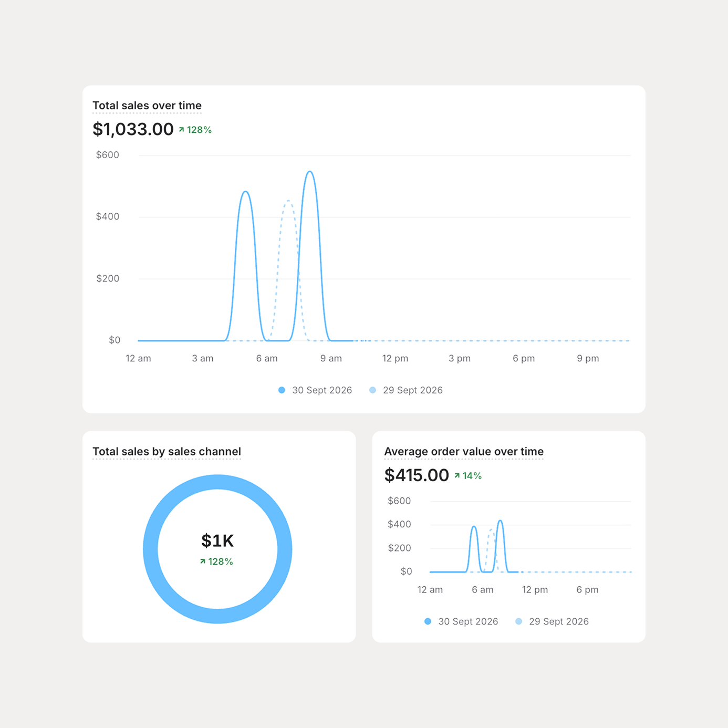Click the 12 pm label in Total sales chart
The image size is (728, 728).
tap(395, 358)
